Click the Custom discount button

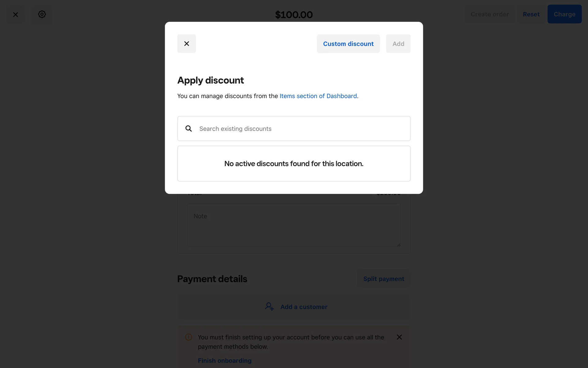point(348,44)
